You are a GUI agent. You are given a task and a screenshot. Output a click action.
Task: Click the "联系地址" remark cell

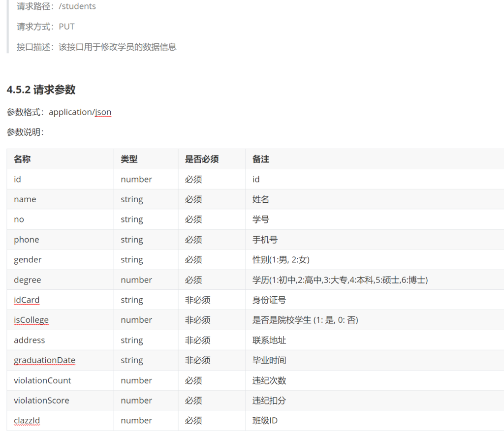pos(269,340)
